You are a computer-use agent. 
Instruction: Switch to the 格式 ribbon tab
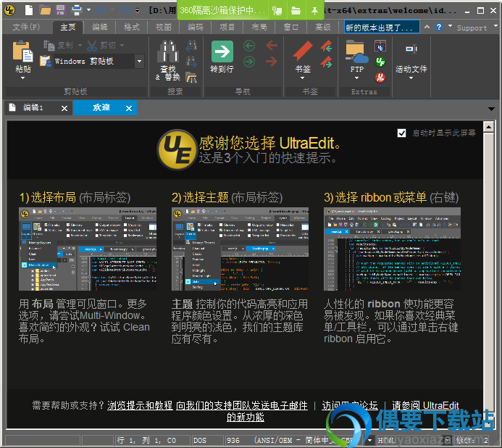click(x=132, y=28)
